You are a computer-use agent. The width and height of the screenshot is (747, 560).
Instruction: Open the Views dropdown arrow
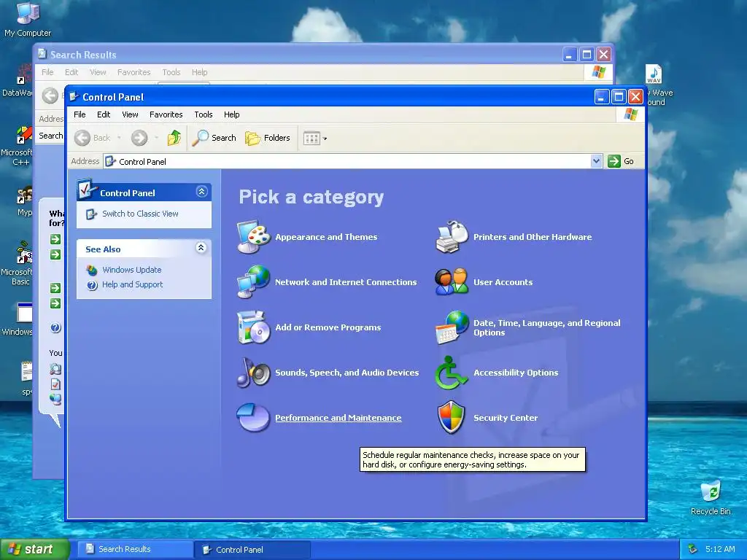[x=325, y=139]
